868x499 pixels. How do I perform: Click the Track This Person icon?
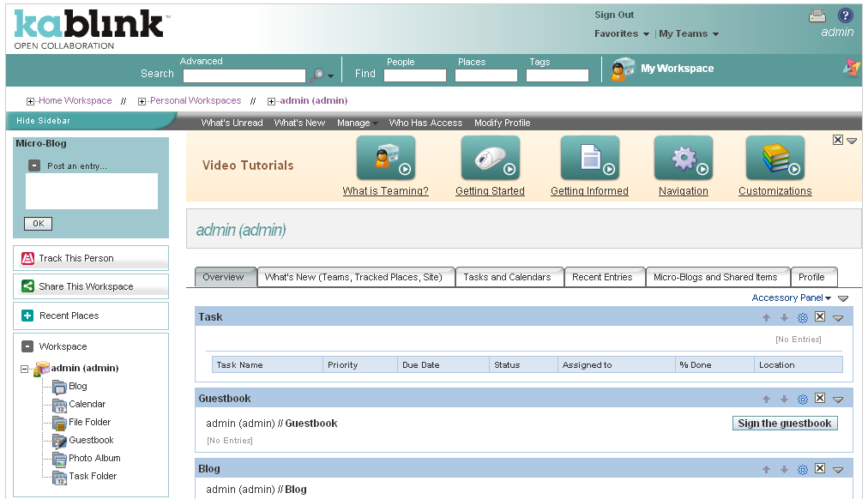[x=28, y=258]
